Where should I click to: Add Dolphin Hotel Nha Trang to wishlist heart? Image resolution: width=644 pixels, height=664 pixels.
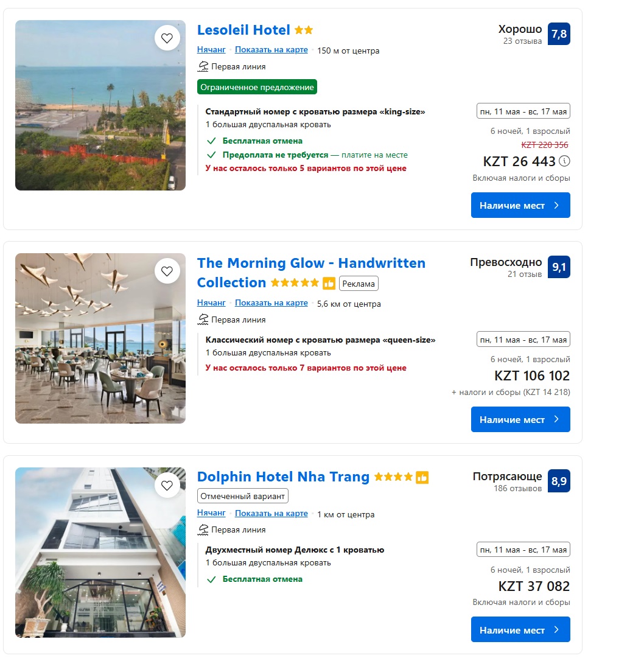click(167, 485)
